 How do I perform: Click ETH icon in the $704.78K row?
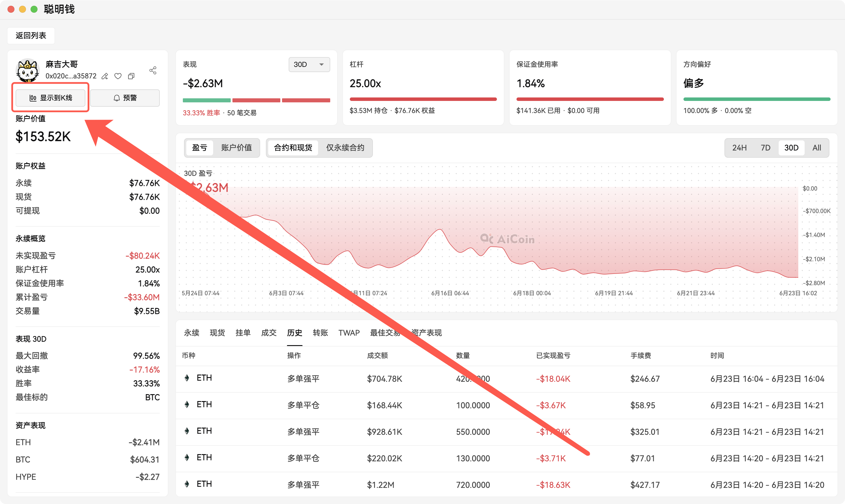187,378
